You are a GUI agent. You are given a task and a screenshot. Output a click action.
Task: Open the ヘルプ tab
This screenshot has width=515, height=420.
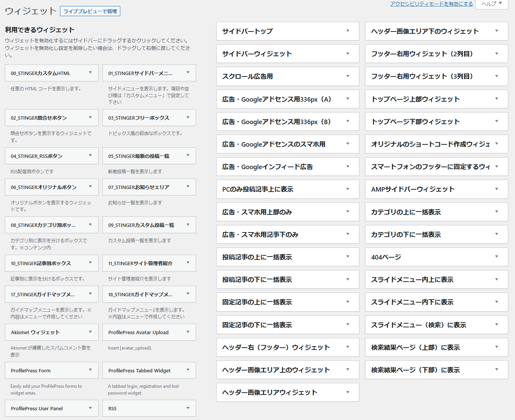click(491, 4)
